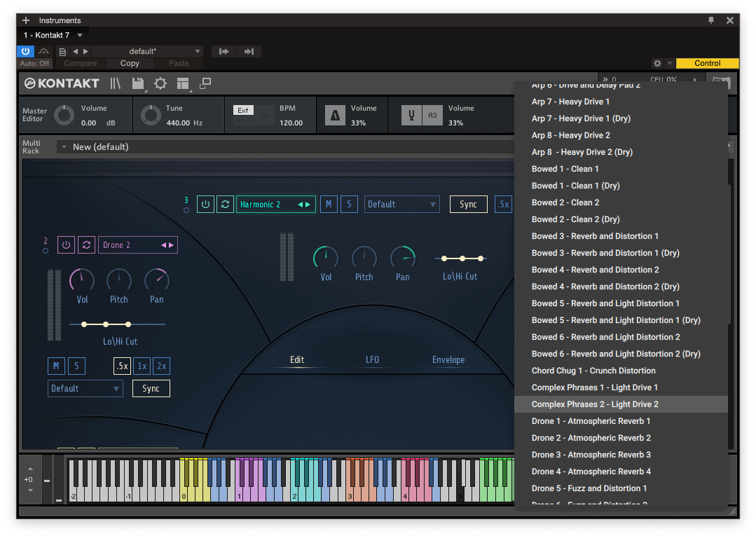The width and height of the screenshot is (756, 538).
Task: Open layer 3 Default dropdown
Action: click(x=401, y=205)
